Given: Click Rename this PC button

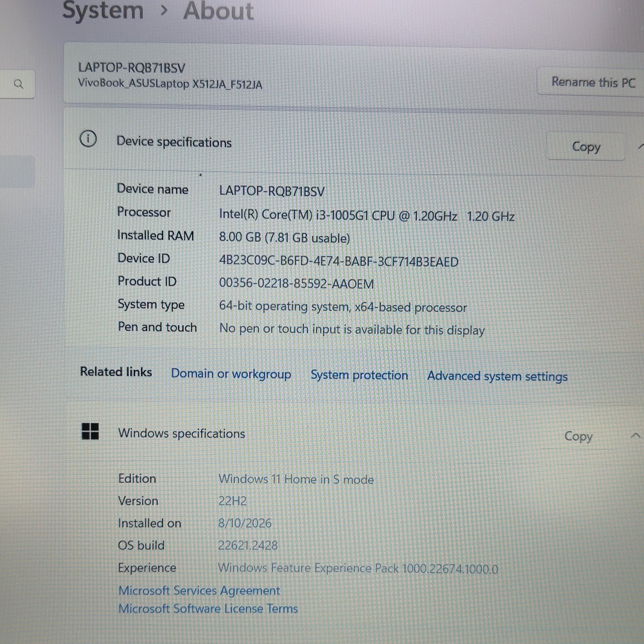Looking at the screenshot, I should tap(592, 82).
